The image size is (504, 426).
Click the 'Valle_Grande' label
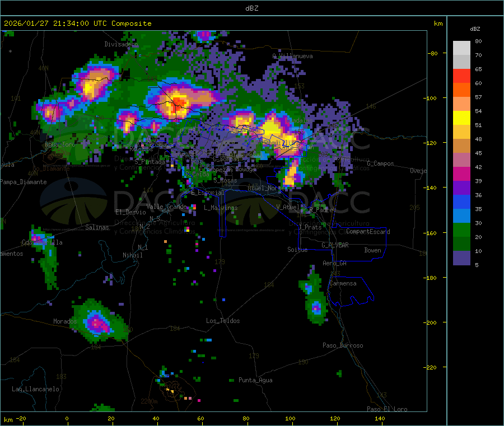click(x=166, y=206)
